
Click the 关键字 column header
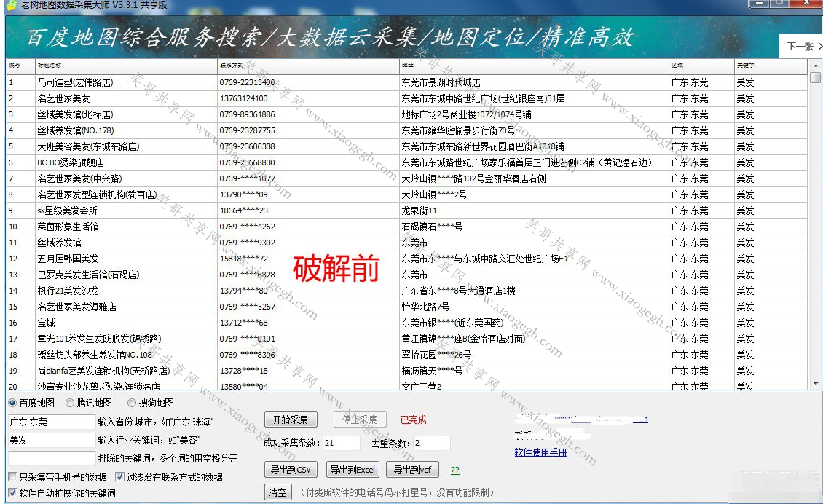(x=771, y=66)
